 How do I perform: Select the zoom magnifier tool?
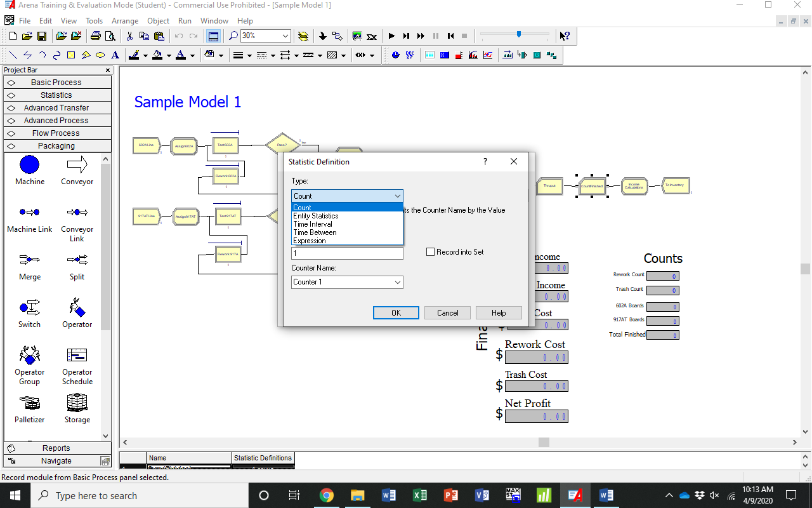[x=233, y=36]
